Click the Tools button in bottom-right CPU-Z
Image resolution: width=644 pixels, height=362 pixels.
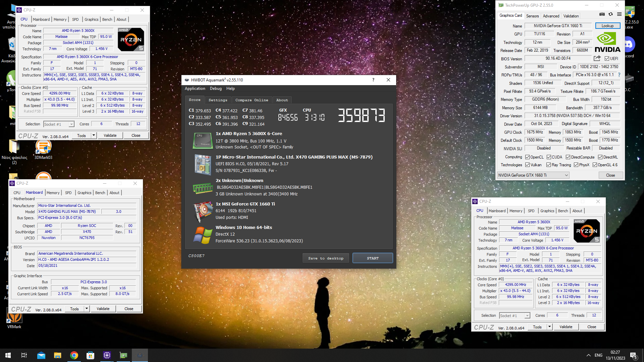537,327
